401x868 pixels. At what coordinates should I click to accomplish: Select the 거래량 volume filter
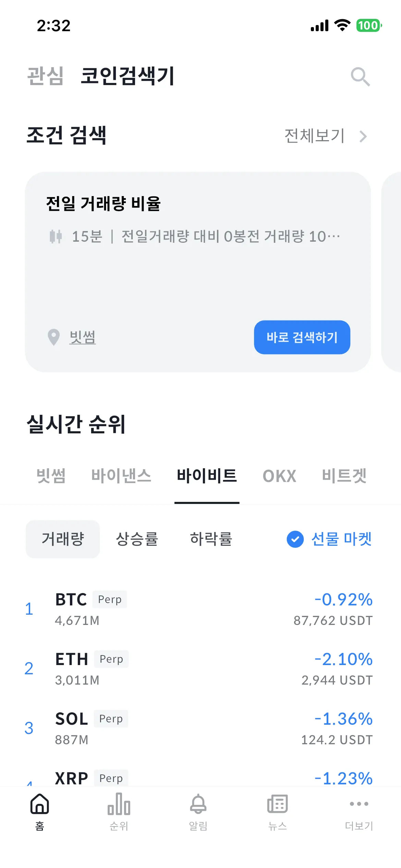(63, 539)
